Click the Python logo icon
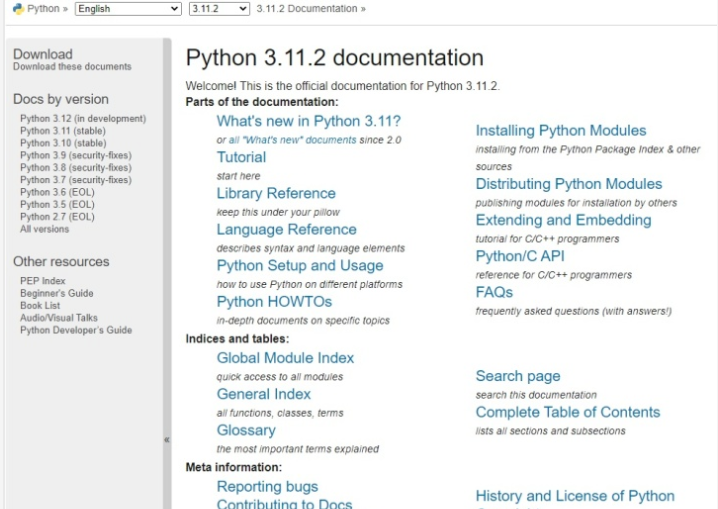The width and height of the screenshot is (718, 509). click(x=18, y=9)
